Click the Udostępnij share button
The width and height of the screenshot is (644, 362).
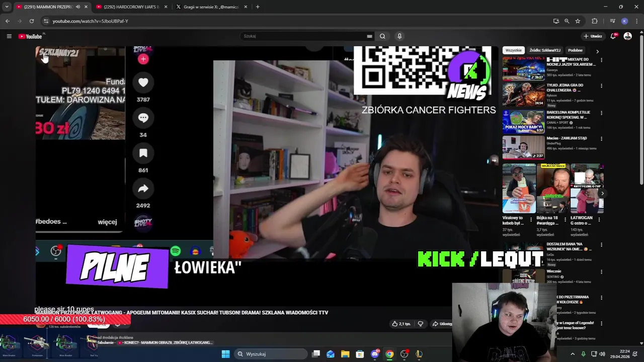[442, 324]
